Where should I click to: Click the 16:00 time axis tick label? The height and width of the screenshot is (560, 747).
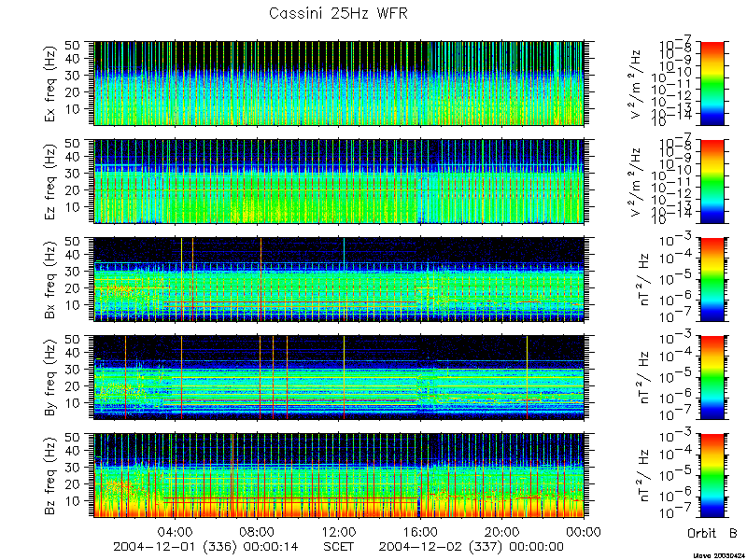pos(420,531)
